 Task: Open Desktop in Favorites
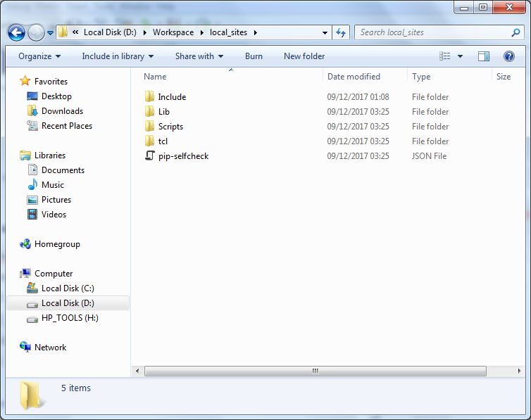[x=56, y=96]
